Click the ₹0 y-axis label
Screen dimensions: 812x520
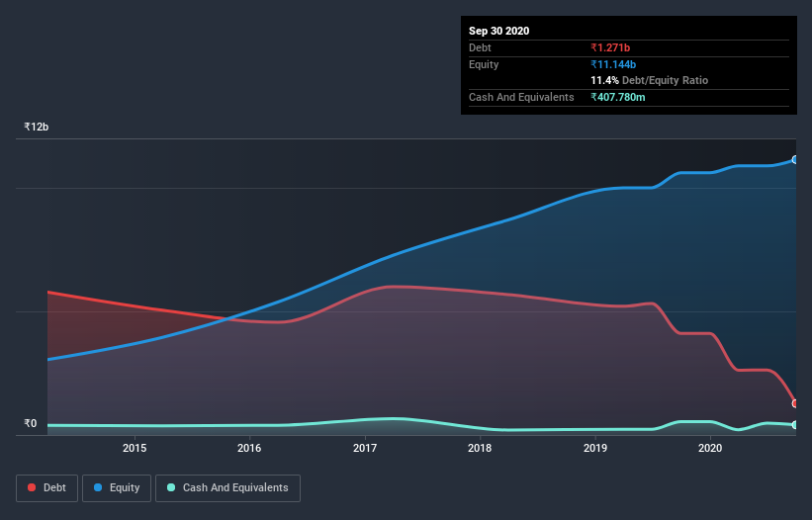[31, 423]
